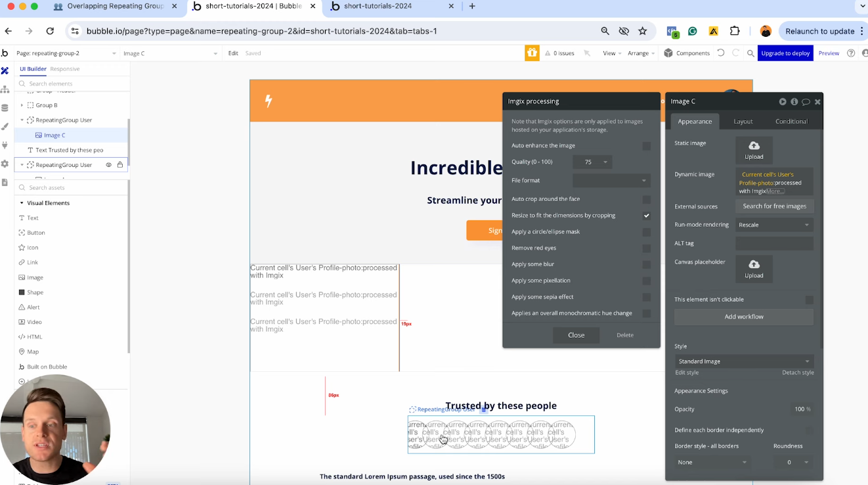Expand the Standard Image style dropdown

(743, 361)
